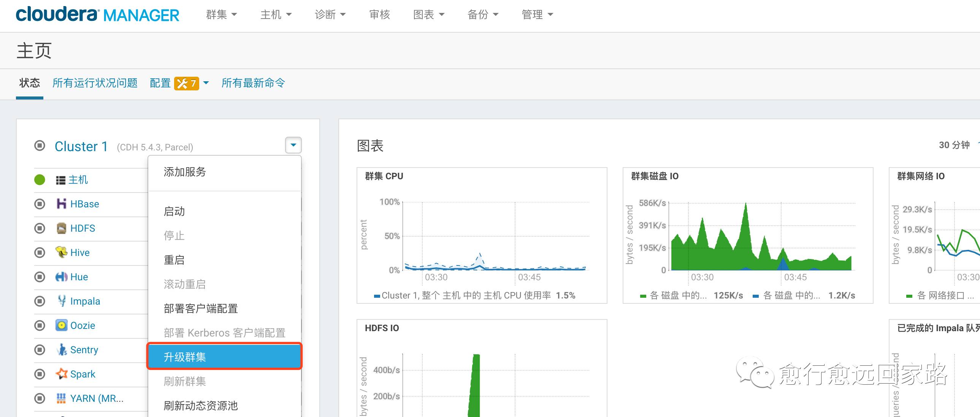Open the 图表 navigation dropdown
The image size is (980, 417).
(x=429, y=14)
